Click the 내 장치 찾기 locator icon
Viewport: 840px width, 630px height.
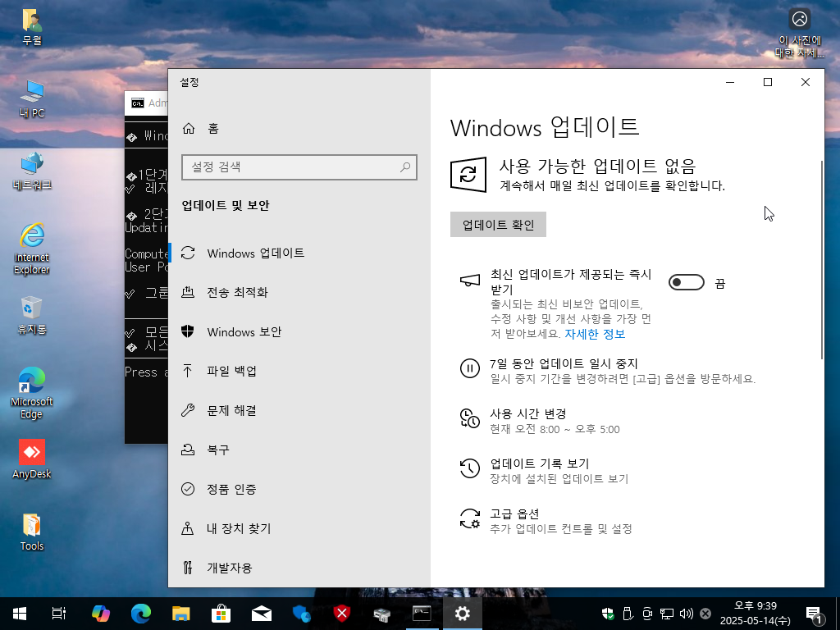(188, 529)
